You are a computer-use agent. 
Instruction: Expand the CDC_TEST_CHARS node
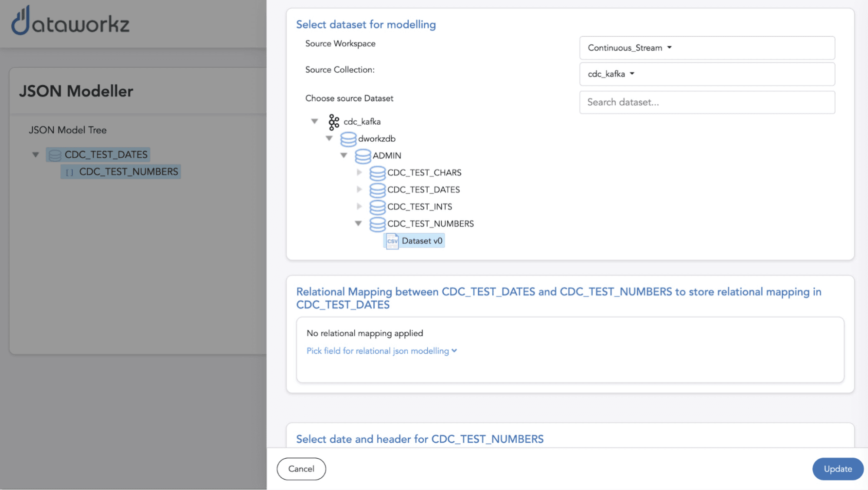pos(359,172)
